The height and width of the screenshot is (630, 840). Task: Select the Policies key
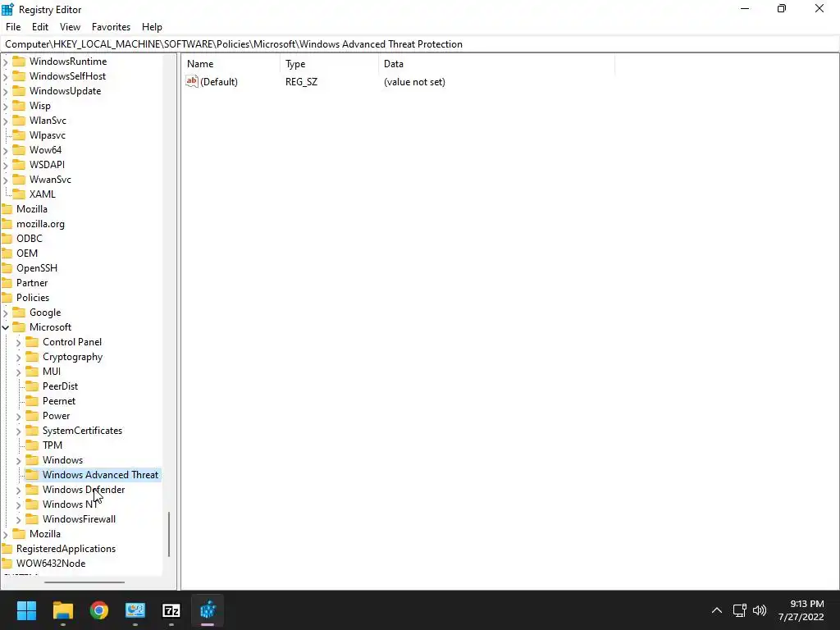[33, 297]
